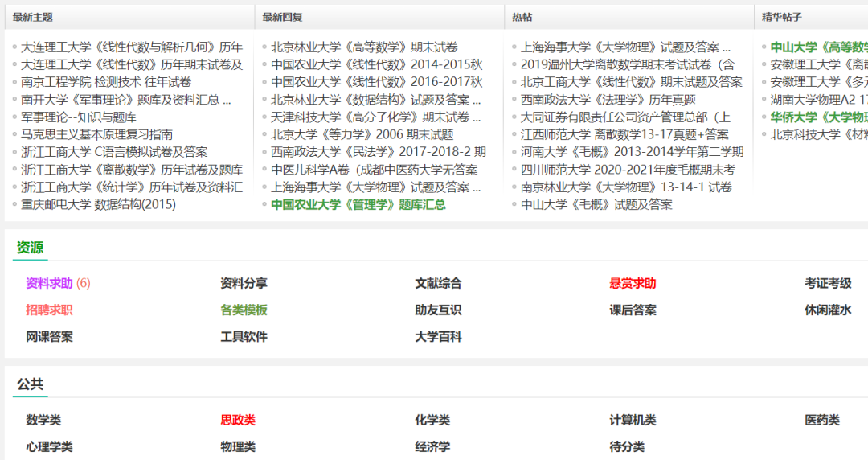Viewport: 868px width, 460px height.
Task: Go to red 悬赏求助 forum
Action: coord(633,283)
